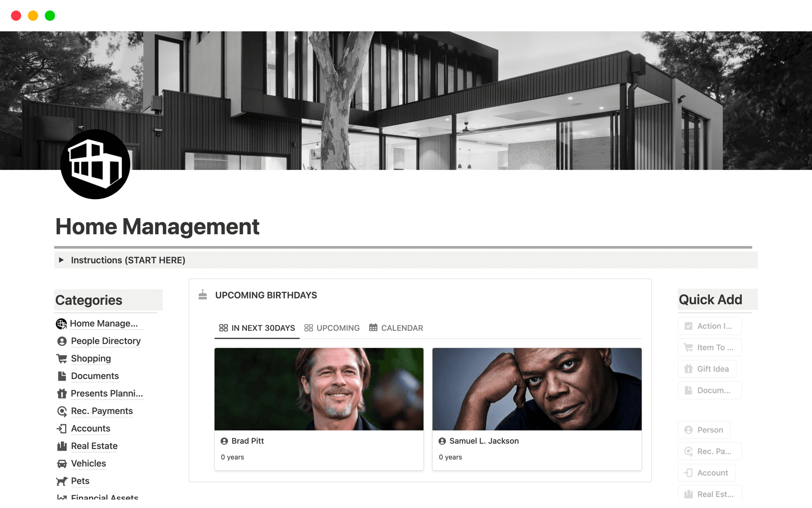The width and height of the screenshot is (812, 508).
Task: Open Samuel L. Jackson's birthday card
Action: pyautogui.click(x=536, y=409)
